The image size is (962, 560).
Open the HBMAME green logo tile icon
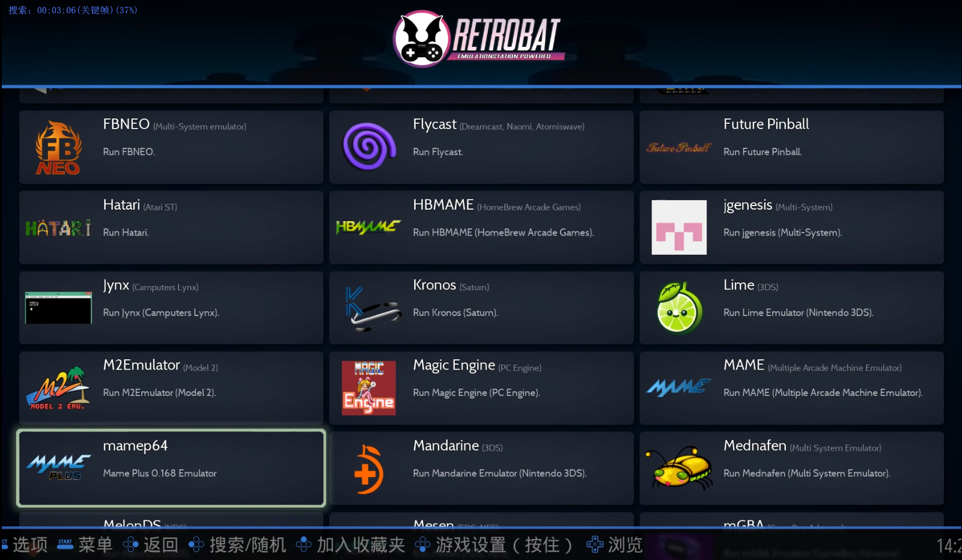368,227
